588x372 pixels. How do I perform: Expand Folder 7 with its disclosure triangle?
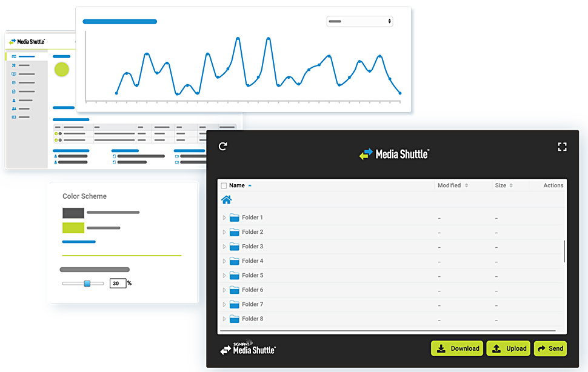pyautogui.click(x=224, y=305)
